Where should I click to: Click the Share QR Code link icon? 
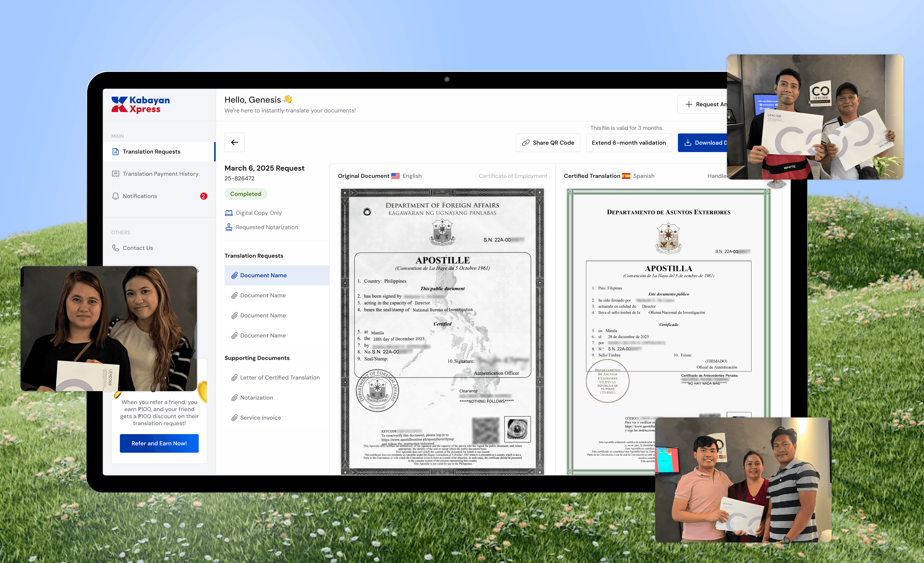coord(526,143)
